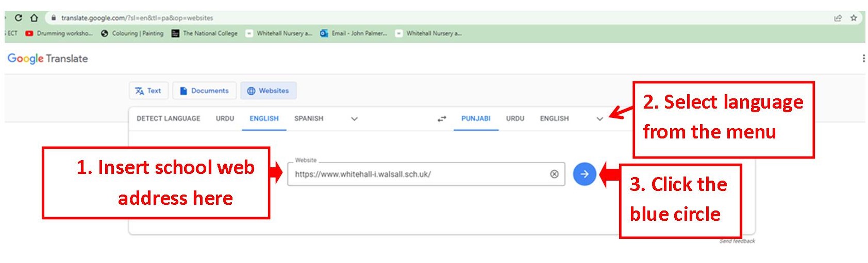Click the blue arrow to translate website
The width and height of the screenshot is (868, 263).
[x=585, y=174]
